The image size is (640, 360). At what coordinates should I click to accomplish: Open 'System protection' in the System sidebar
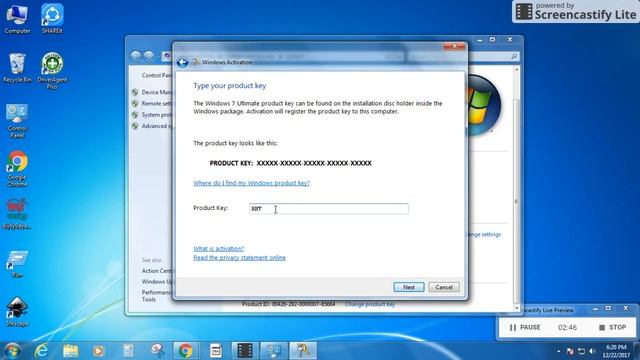pyautogui.click(x=157, y=115)
